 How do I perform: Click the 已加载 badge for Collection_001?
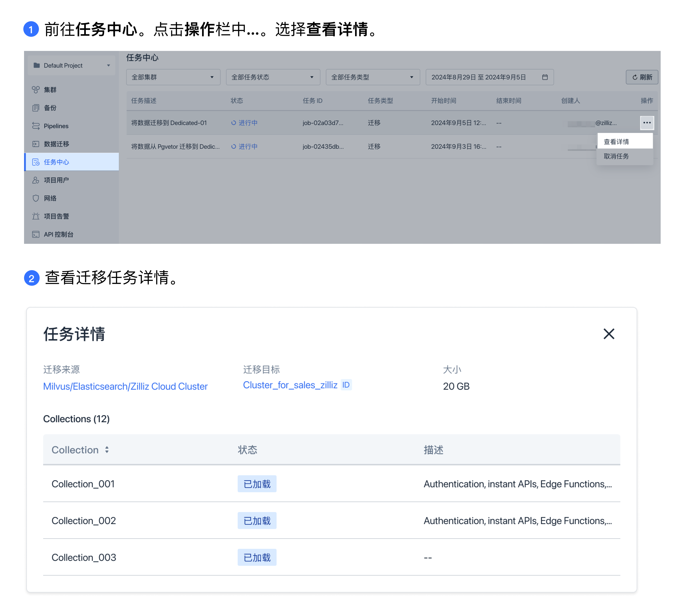coord(257,484)
